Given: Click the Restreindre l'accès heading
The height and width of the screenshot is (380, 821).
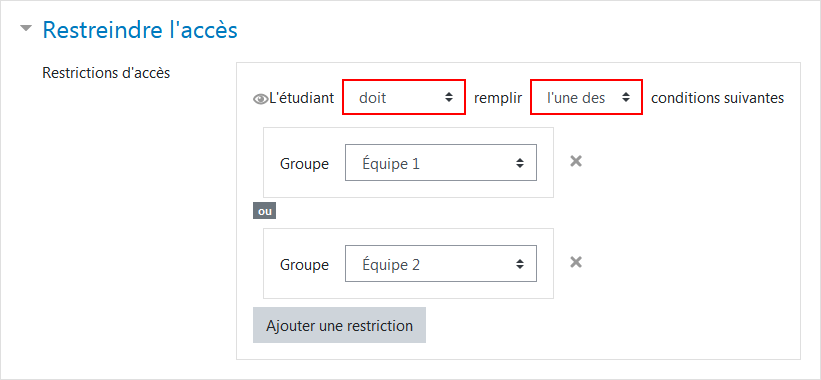Looking at the screenshot, I should (x=140, y=30).
